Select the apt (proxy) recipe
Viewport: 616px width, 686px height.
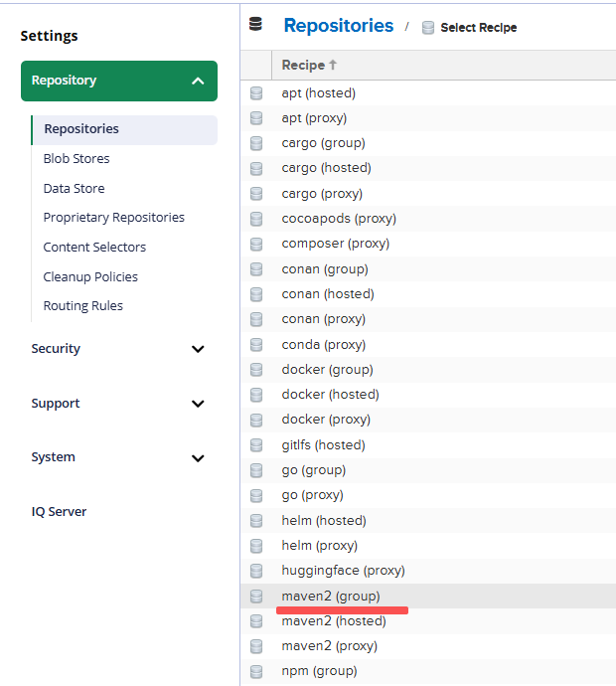(314, 118)
